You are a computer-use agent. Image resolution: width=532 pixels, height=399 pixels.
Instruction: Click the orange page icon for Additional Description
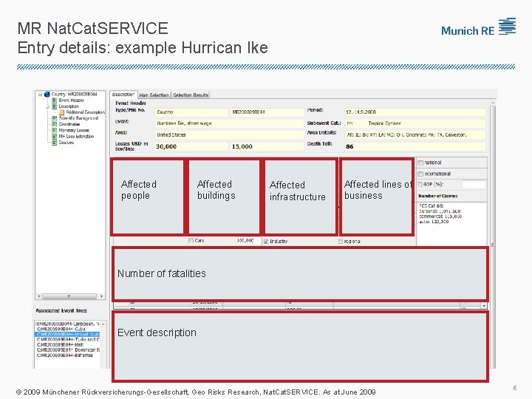tap(62, 112)
